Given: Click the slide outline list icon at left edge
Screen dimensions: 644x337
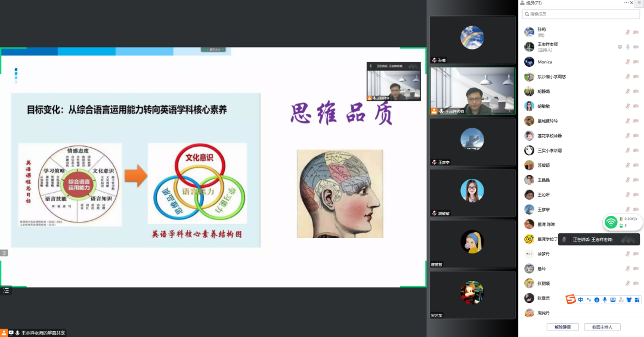Looking at the screenshot, I should click(x=4, y=253).
